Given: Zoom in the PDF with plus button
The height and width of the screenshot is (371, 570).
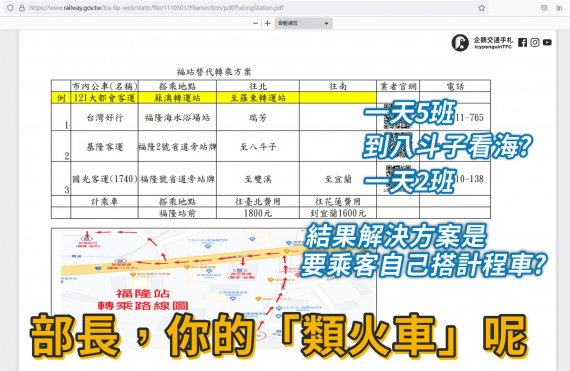Looking at the screenshot, I should pyautogui.click(x=268, y=23).
